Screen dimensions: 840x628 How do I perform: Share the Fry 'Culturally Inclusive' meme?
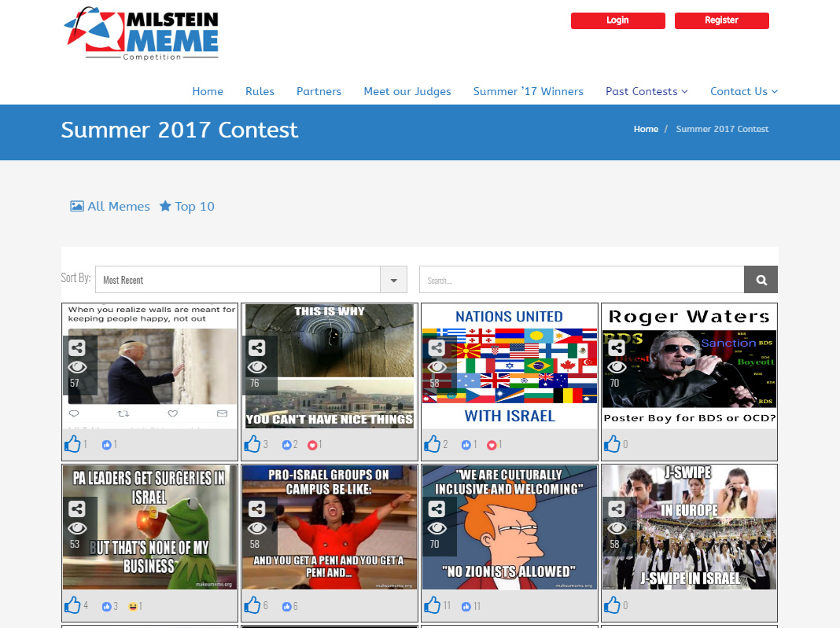point(437,509)
